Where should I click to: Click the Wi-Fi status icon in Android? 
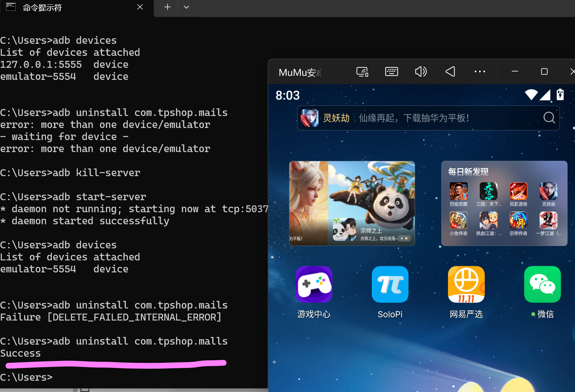pyautogui.click(x=531, y=95)
